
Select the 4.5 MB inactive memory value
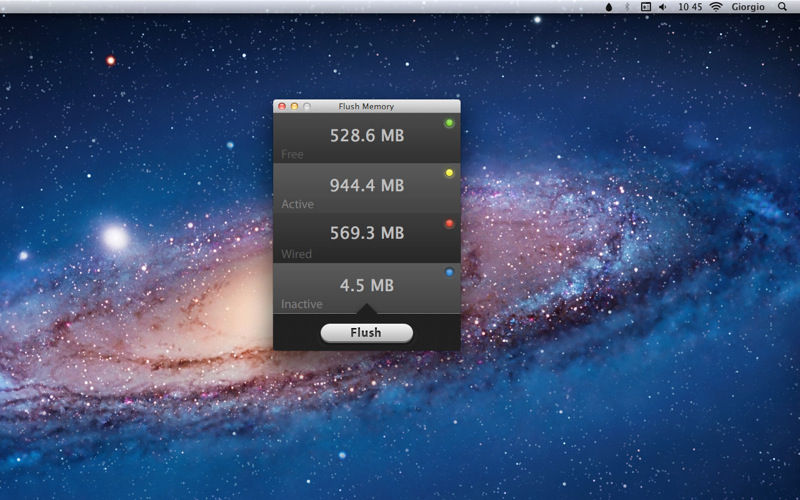[367, 285]
